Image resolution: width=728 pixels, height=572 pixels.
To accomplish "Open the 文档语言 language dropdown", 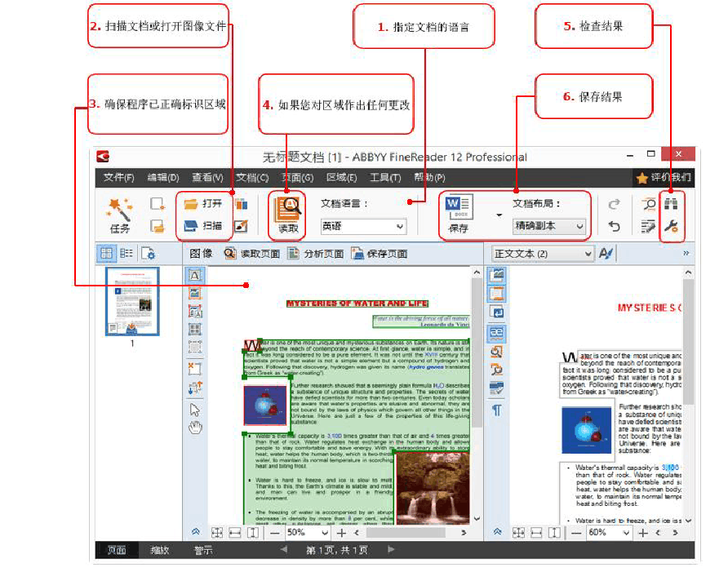I will pos(364,226).
